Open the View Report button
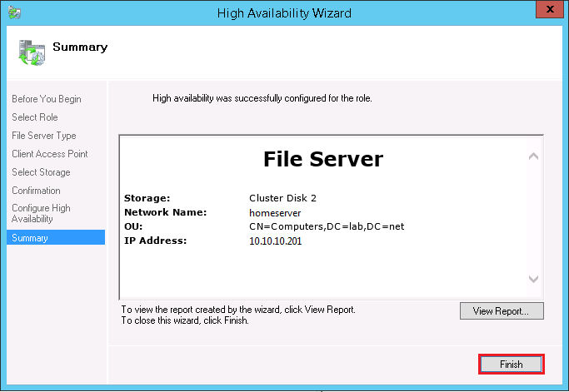The width and height of the screenshot is (569, 392). pyautogui.click(x=502, y=310)
